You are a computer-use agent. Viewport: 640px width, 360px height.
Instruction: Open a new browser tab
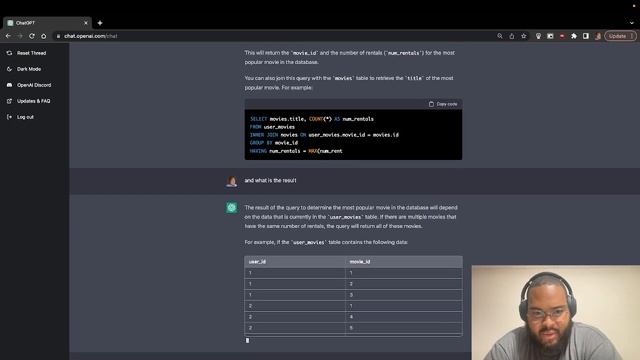coord(100,23)
